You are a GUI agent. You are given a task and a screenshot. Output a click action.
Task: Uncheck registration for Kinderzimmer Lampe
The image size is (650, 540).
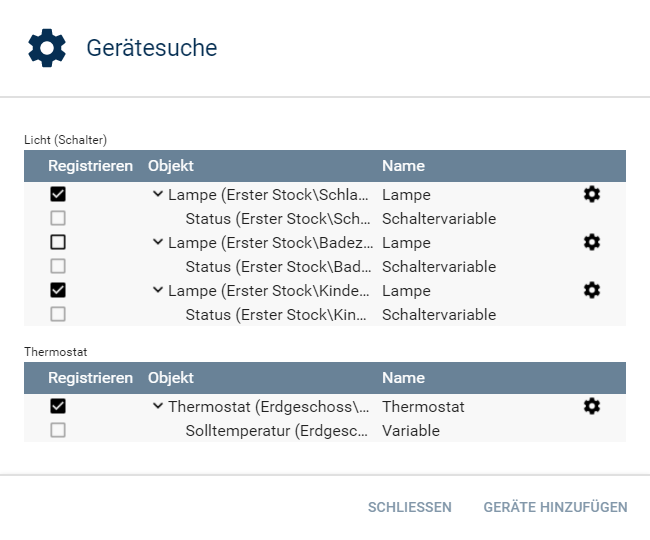58,290
